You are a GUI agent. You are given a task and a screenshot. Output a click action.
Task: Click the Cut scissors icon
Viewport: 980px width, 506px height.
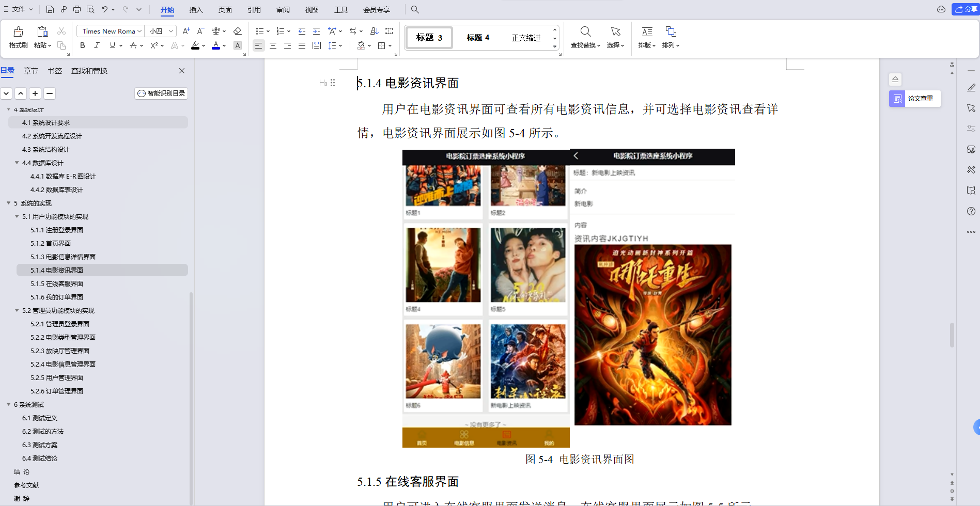pyautogui.click(x=61, y=31)
